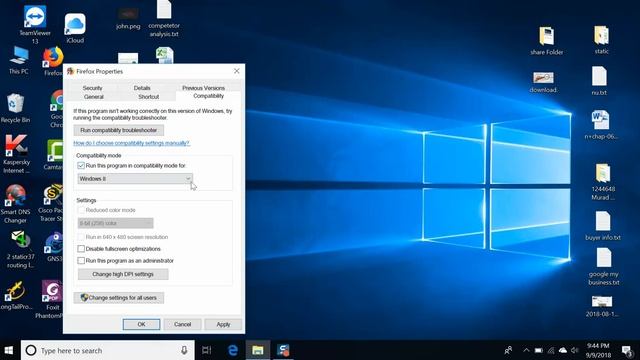Select the competetor analysis.txt file

pyautogui.click(x=164, y=9)
